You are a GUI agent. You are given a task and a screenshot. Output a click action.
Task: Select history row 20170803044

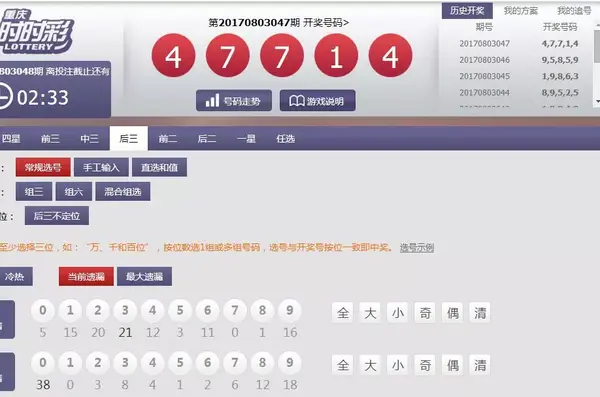[518, 92]
